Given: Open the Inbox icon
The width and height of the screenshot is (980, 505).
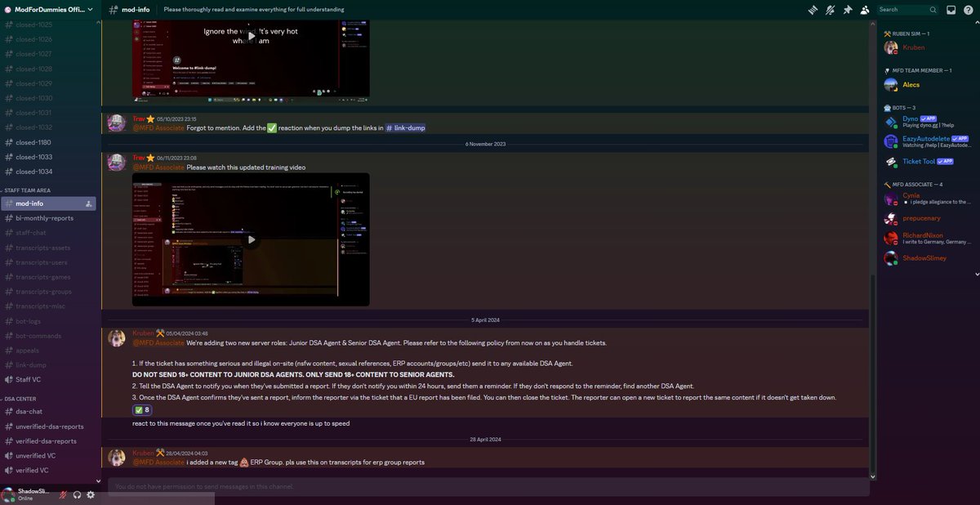Looking at the screenshot, I should click(951, 10).
